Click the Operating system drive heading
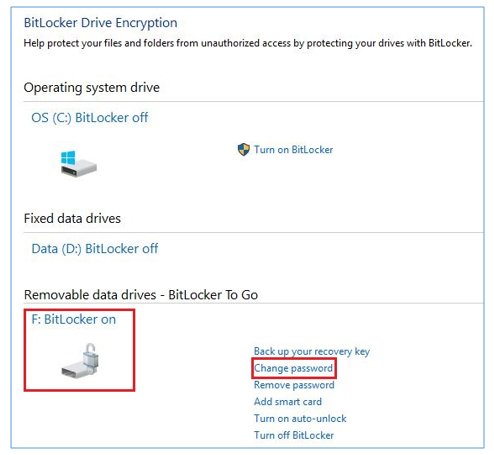The width and height of the screenshot is (494, 455). [92, 88]
